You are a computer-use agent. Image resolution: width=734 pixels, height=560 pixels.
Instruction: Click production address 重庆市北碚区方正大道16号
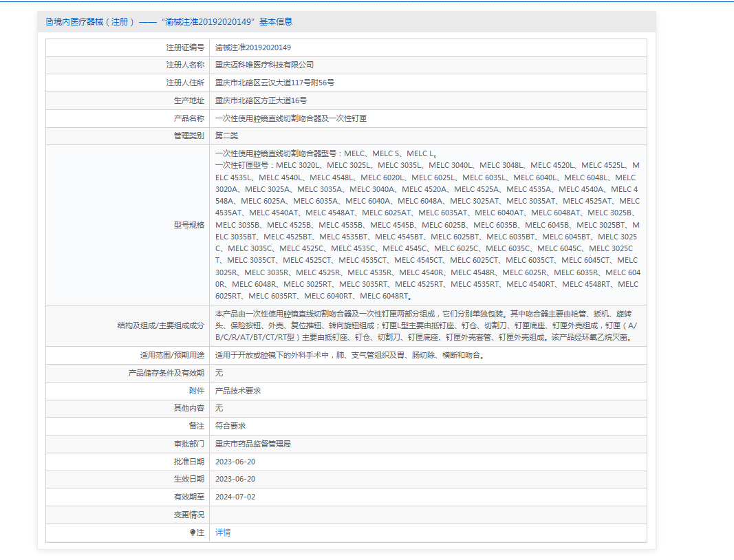click(261, 100)
